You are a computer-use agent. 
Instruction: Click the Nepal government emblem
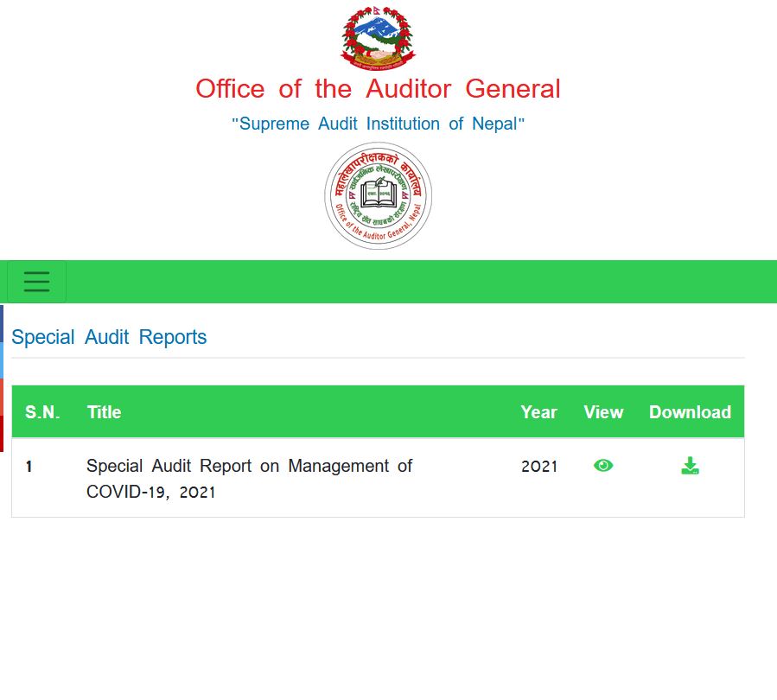(x=378, y=38)
